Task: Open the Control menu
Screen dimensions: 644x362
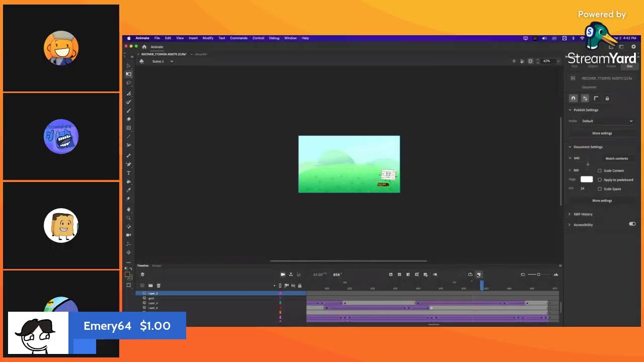Action: click(258, 38)
